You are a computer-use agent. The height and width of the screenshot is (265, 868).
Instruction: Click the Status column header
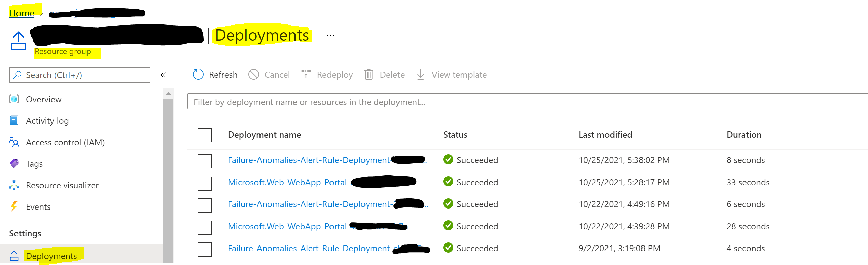(455, 135)
